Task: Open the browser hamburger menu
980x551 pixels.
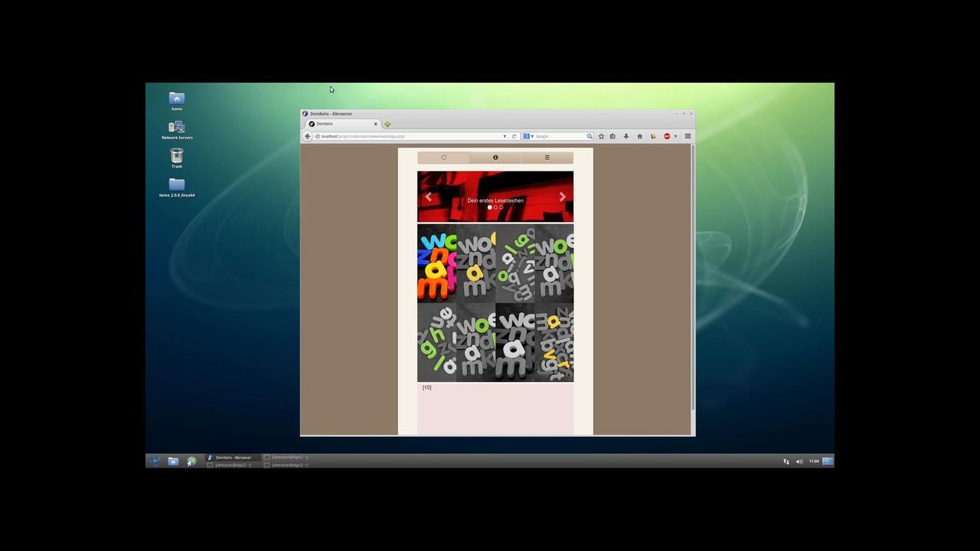Action: point(688,136)
